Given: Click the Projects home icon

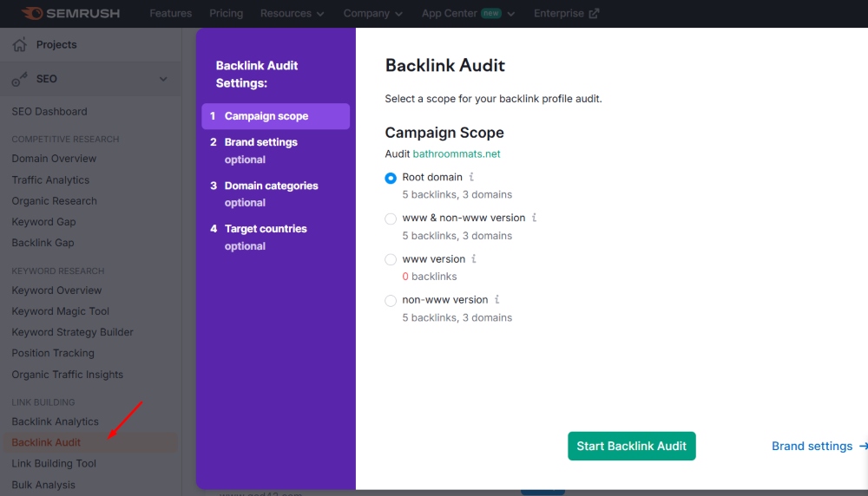Looking at the screenshot, I should (19, 45).
